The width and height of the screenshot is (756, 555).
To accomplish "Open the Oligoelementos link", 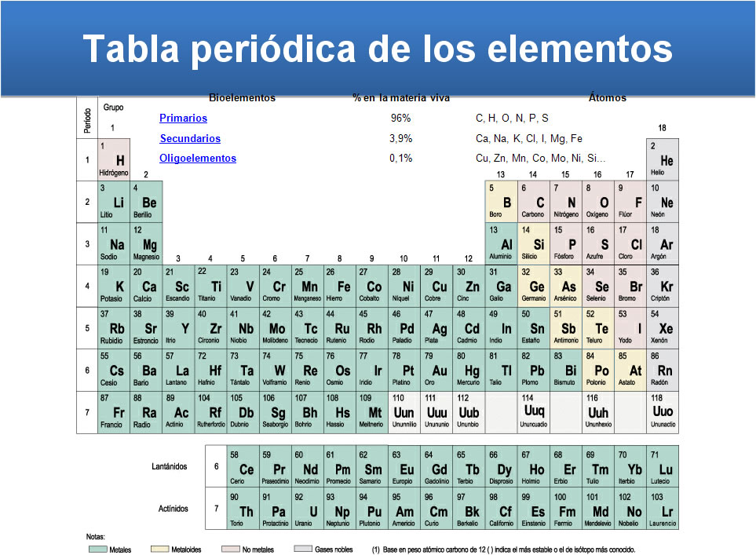I will (x=198, y=159).
